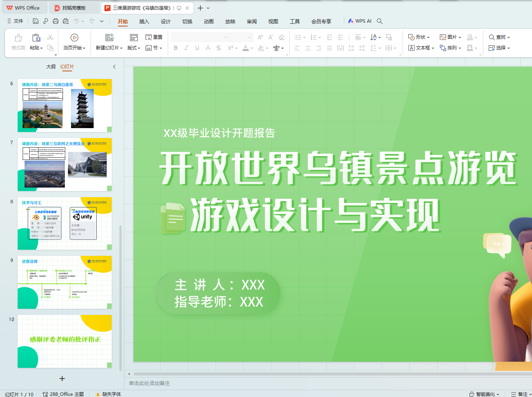The height and width of the screenshot is (397, 532).
Task: Start slideshow from current slide play icon
Action: pos(74,38)
